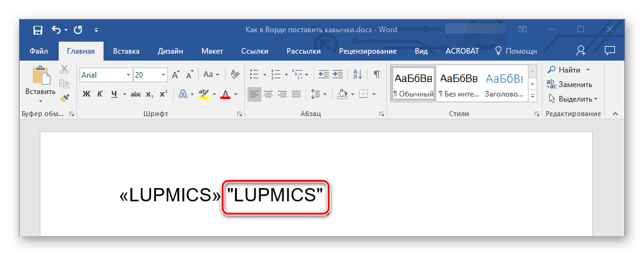Open the Рецензирование tab
The width and height of the screenshot is (644, 255).
tap(367, 51)
